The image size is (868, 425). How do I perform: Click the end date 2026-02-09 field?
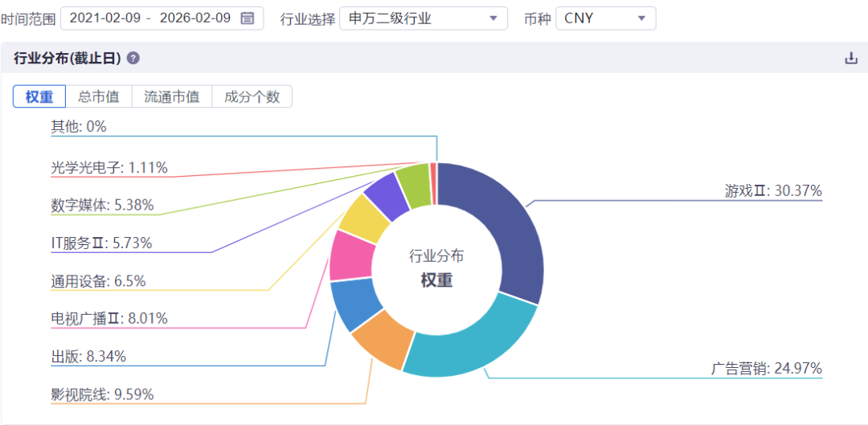pos(194,18)
